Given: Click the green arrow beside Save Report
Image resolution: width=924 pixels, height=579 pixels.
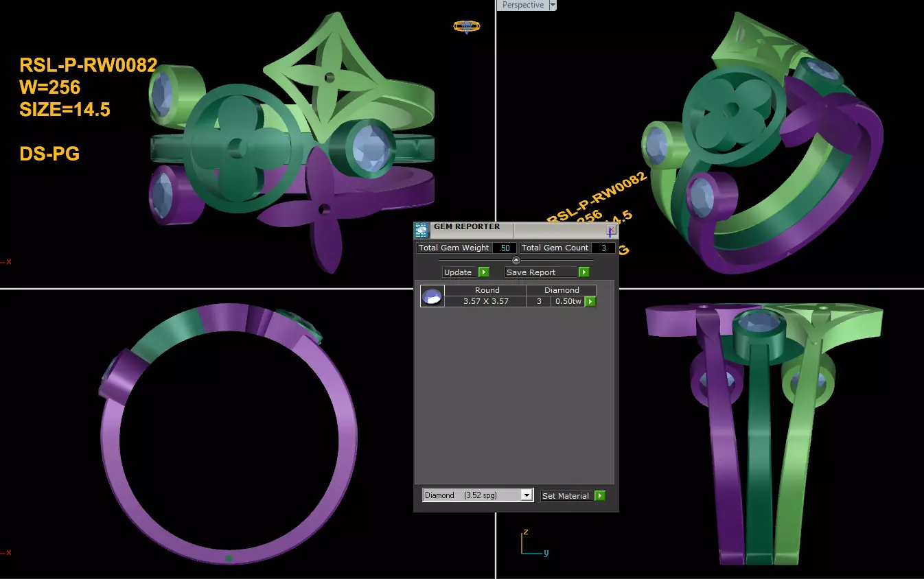Looking at the screenshot, I should [584, 272].
